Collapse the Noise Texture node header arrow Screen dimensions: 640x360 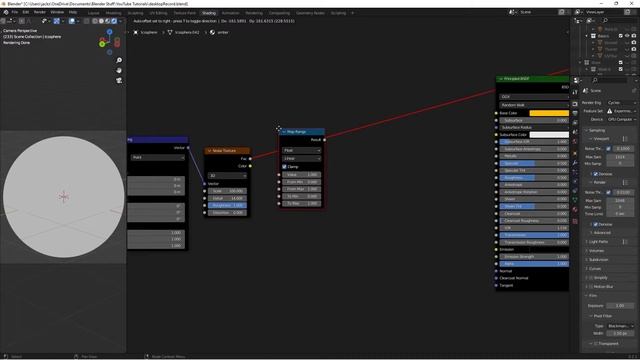(209, 151)
